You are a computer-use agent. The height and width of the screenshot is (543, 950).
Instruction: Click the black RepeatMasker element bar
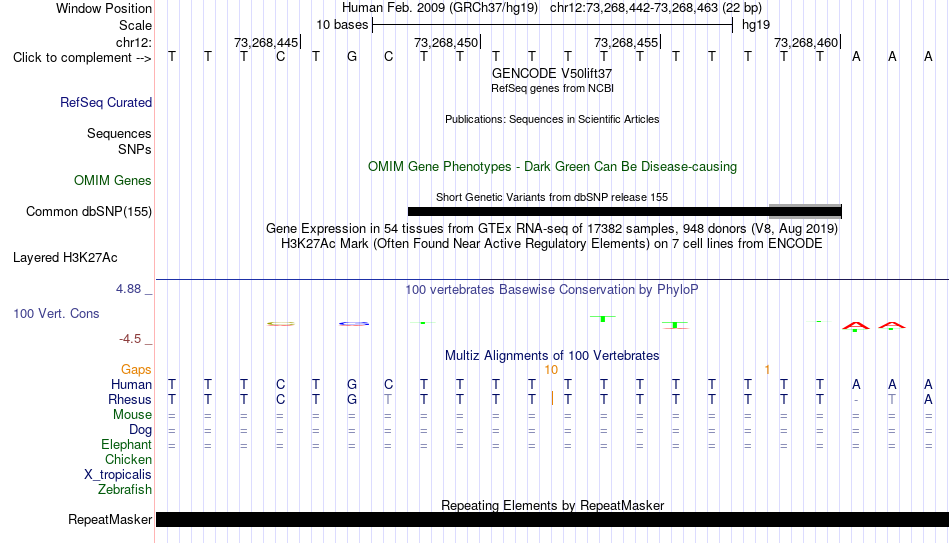click(552, 519)
